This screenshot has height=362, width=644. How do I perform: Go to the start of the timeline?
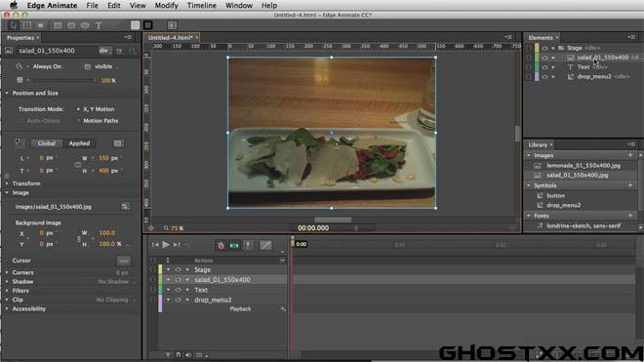(155, 245)
